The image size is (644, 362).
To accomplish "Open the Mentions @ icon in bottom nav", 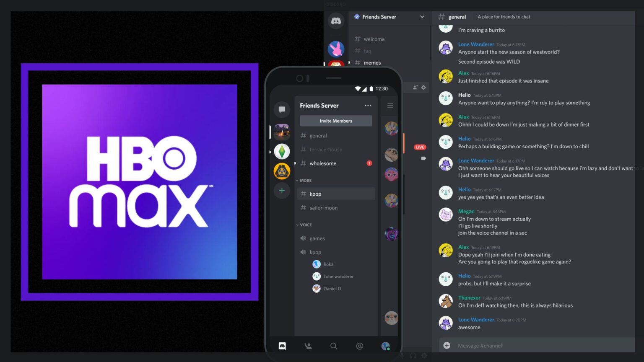I will (360, 346).
